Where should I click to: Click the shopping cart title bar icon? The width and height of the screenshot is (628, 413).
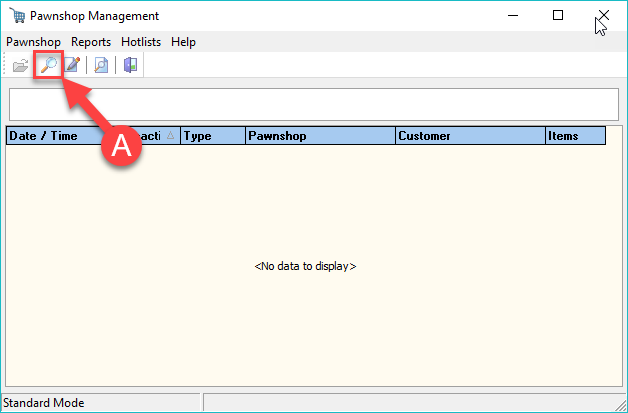(x=14, y=16)
